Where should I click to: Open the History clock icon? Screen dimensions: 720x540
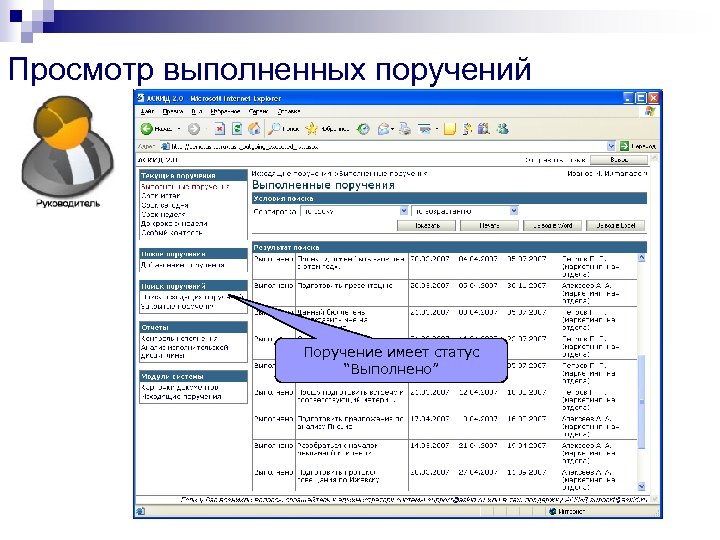click(x=363, y=129)
